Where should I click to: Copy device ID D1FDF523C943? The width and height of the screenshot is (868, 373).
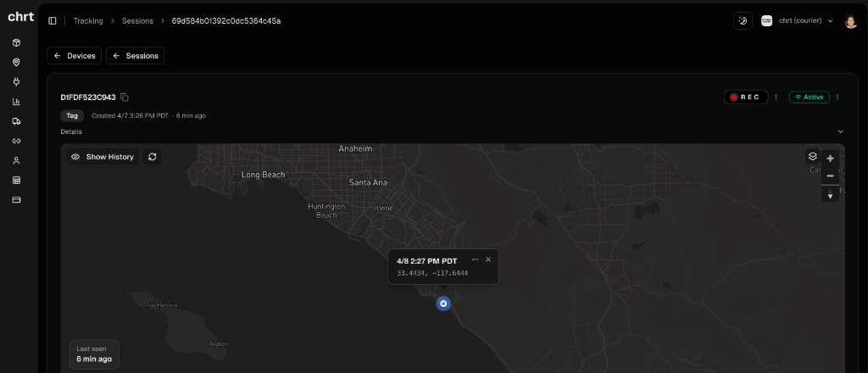pyautogui.click(x=125, y=97)
